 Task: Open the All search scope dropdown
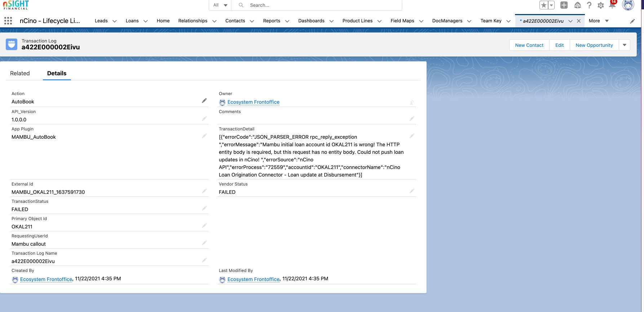(x=220, y=5)
